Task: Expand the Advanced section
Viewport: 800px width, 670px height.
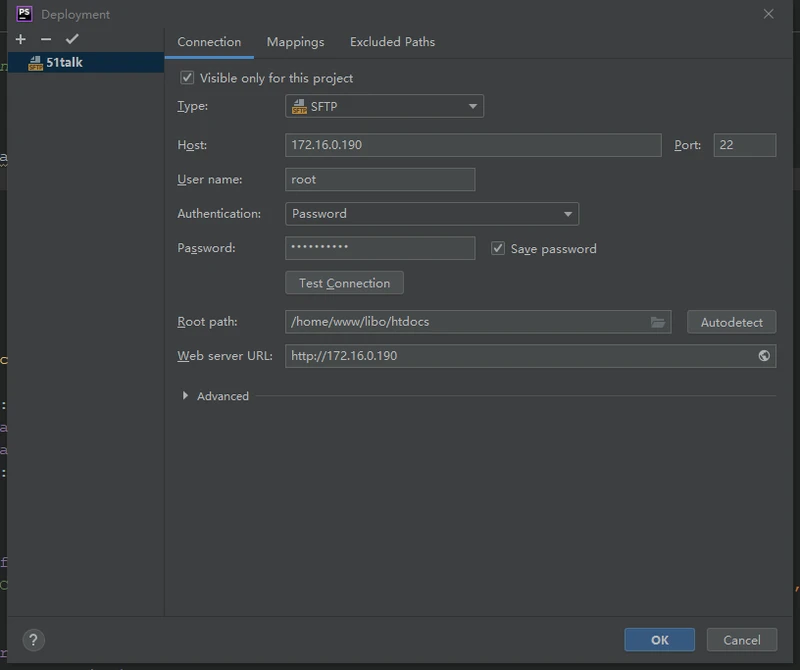Action: coord(185,396)
